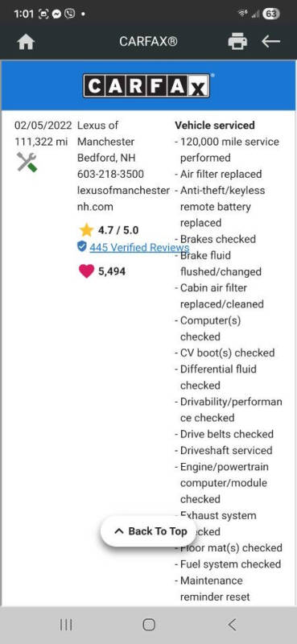Tap the 4.7 / 5.0 rating text
297x644 pixels.
[118, 230]
